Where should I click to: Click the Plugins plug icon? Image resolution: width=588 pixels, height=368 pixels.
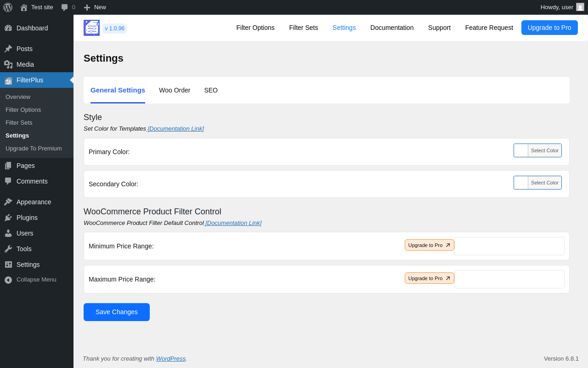coord(8,218)
